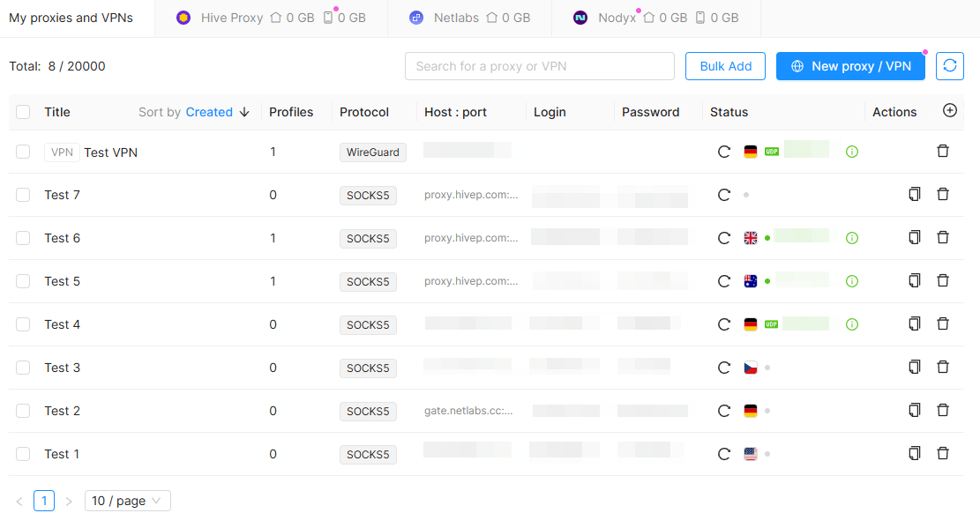Open info icon for Test VPN status
The width and height of the screenshot is (980, 528).
click(x=852, y=152)
